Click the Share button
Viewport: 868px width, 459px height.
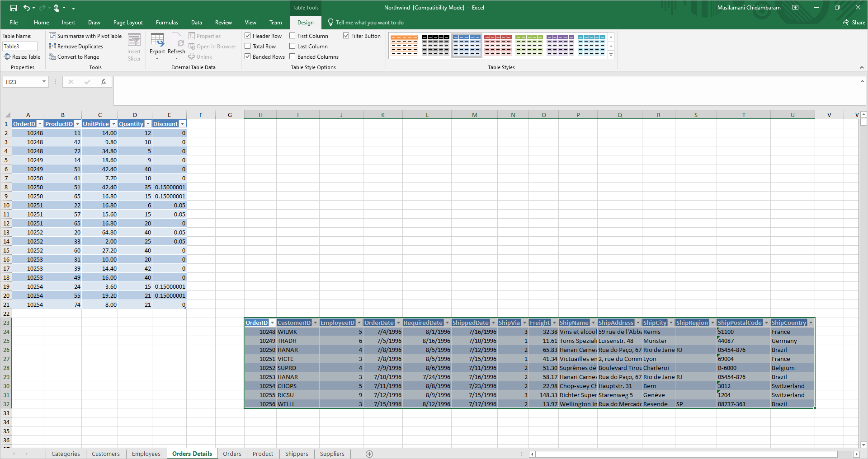tap(853, 22)
